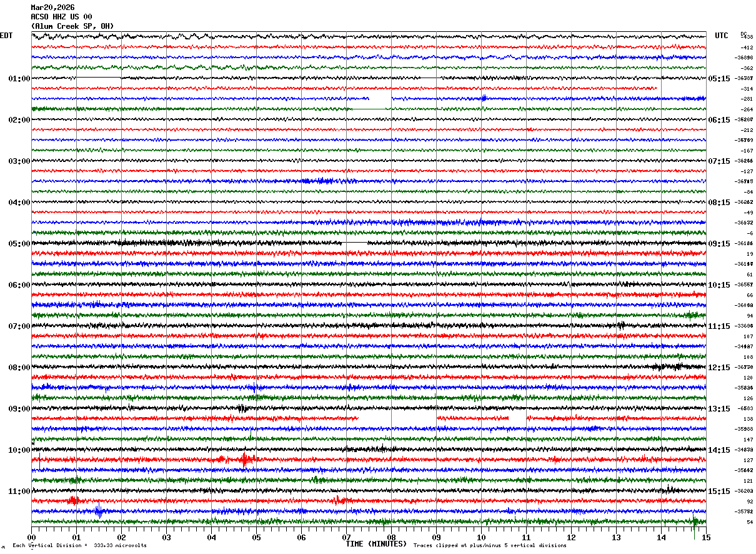Image resolution: width=756 pixels, height=554 pixels.
Task: Click the DC column header
Action: pyautogui.click(x=744, y=34)
